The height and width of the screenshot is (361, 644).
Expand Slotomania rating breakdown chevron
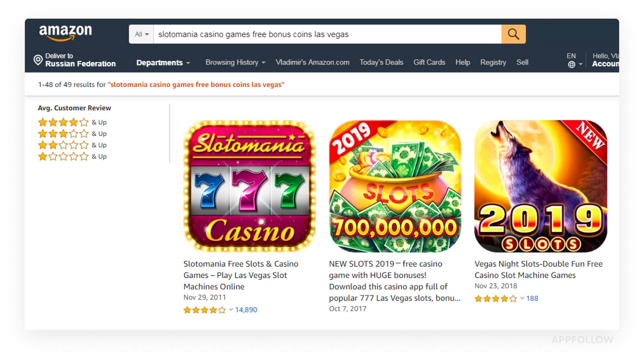[231, 309]
